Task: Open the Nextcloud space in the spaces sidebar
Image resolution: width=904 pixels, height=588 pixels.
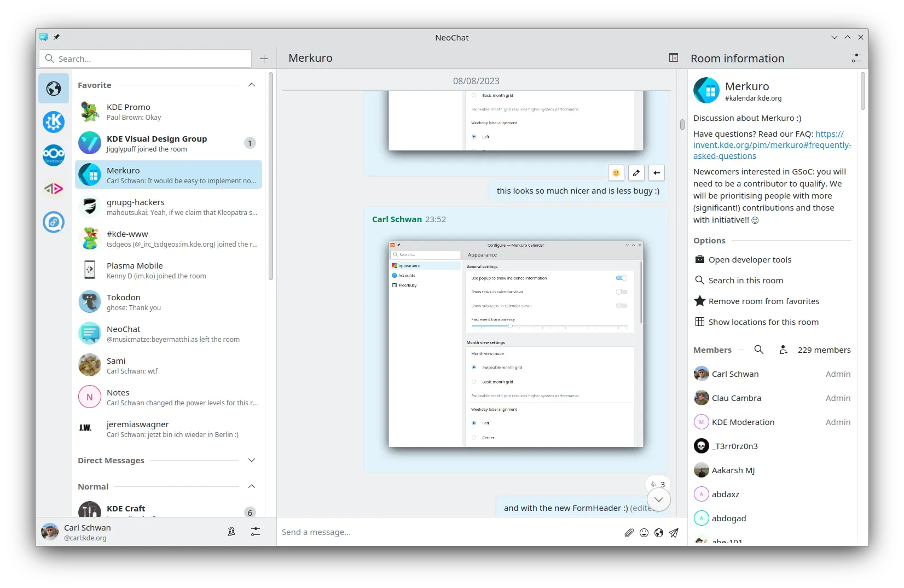Action: tap(53, 155)
